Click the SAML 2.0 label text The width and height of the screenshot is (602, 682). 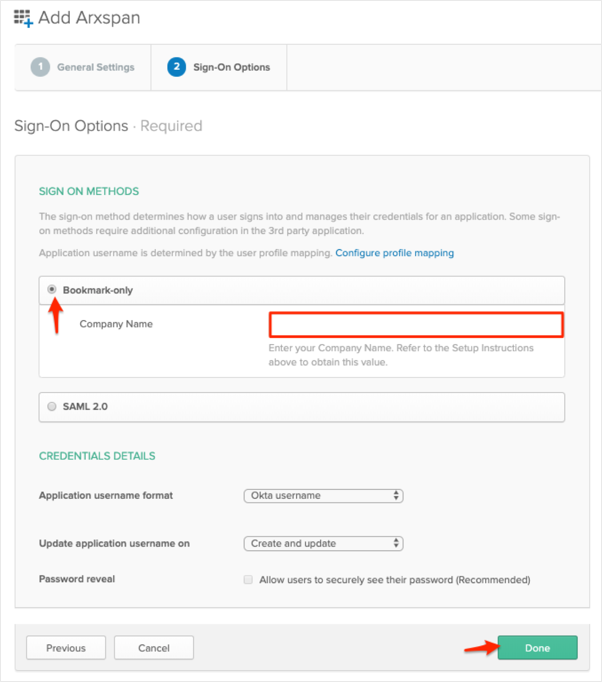(x=87, y=407)
